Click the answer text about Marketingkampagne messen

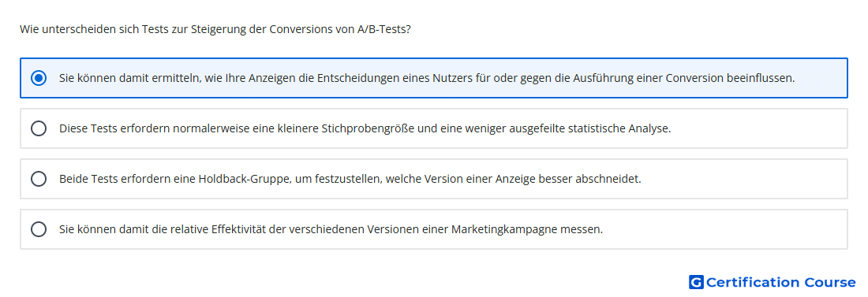[x=331, y=229]
